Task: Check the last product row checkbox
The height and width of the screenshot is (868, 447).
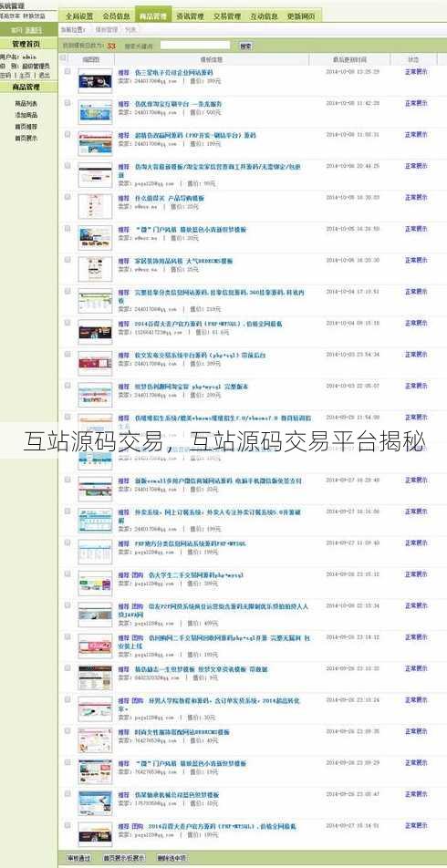Action: pyautogui.click(x=68, y=825)
